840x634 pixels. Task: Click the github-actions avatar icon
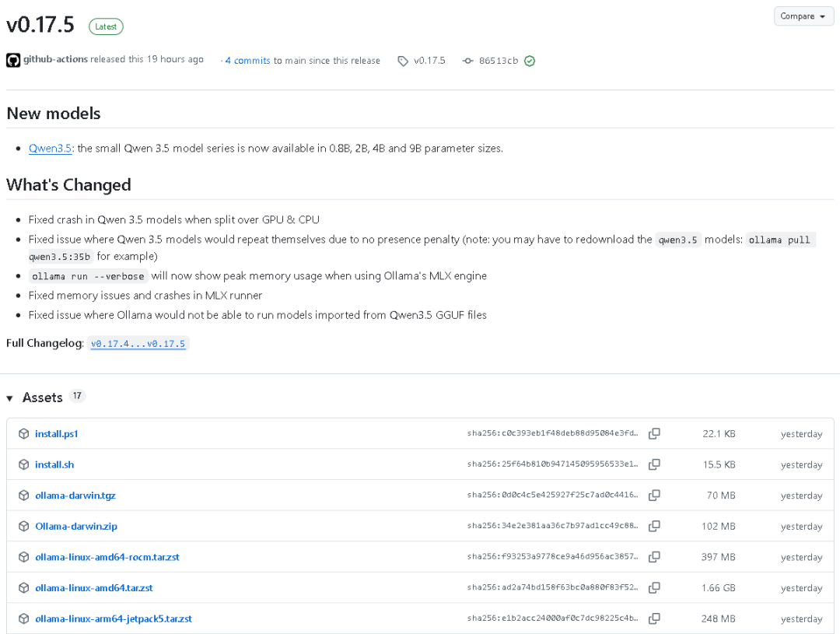(13, 60)
